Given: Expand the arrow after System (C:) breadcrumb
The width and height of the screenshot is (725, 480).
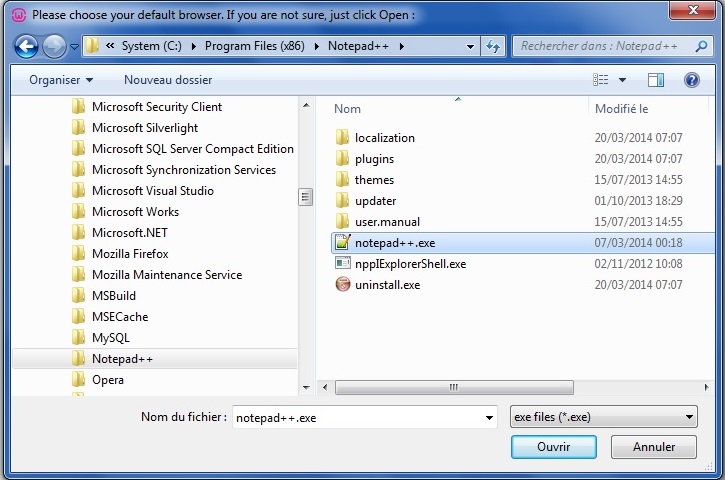Looking at the screenshot, I should coord(193,46).
